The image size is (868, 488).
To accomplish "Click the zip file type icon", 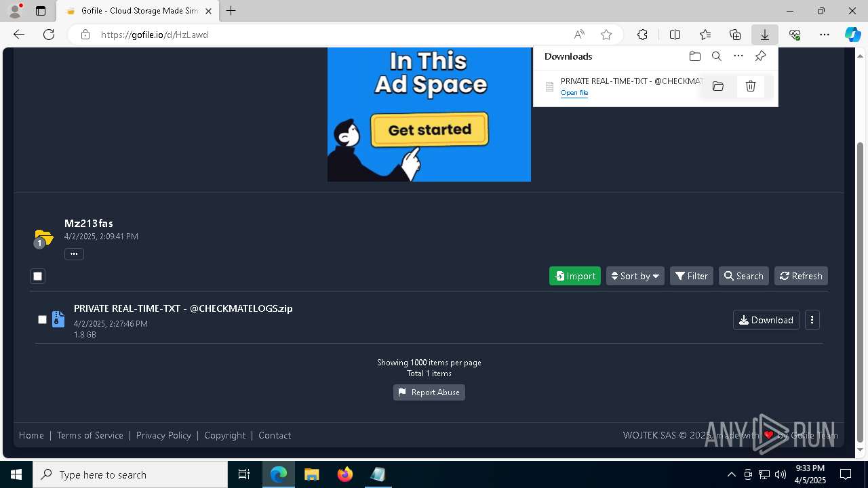I will 58,319.
